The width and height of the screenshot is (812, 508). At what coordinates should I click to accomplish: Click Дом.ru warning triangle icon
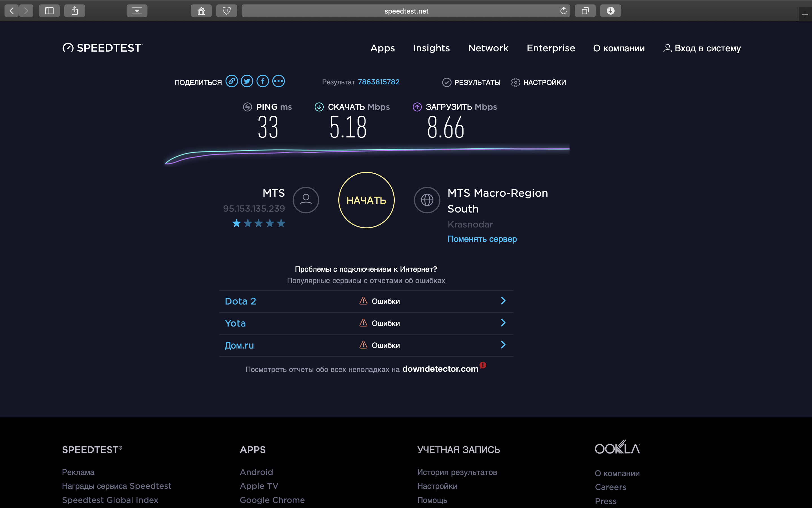[x=363, y=345]
